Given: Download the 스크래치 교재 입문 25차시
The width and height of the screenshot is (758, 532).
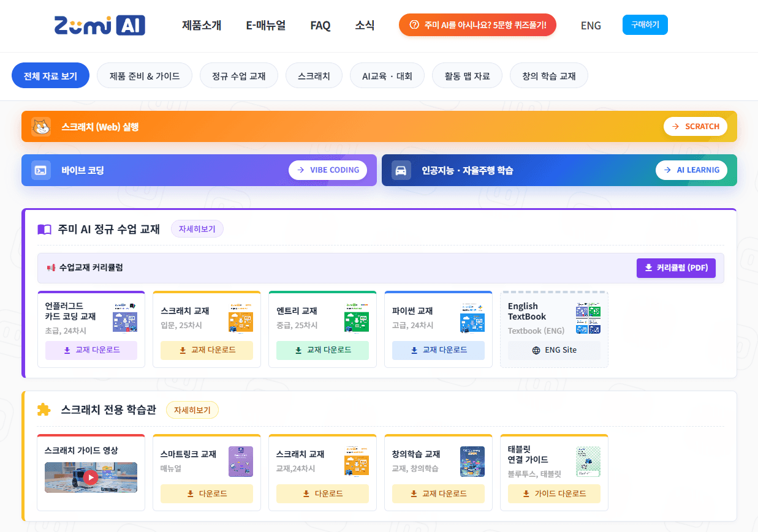Looking at the screenshot, I should pyautogui.click(x=207, y=350).
